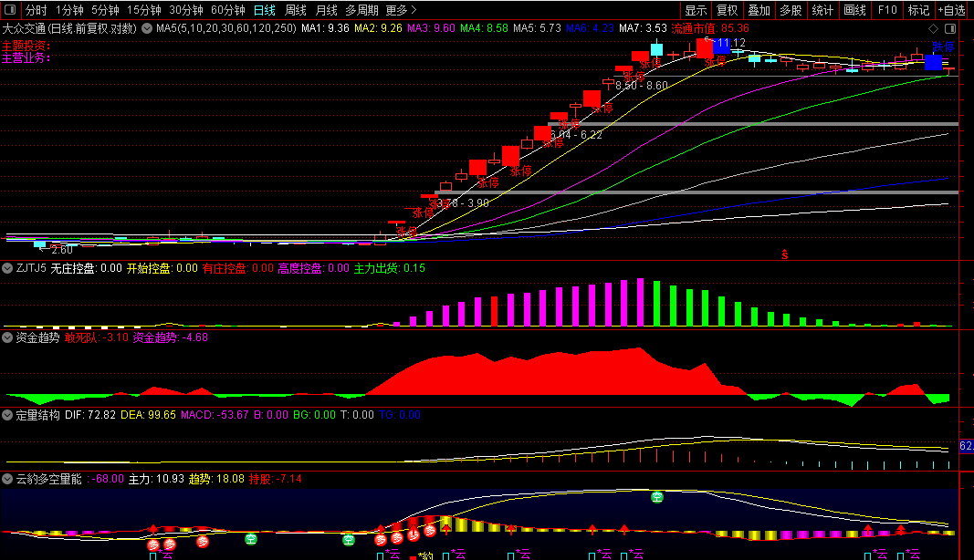
Task: Click the blue 跌停 limit-down label
Action: pyautogui.click(x=943, y=47)
